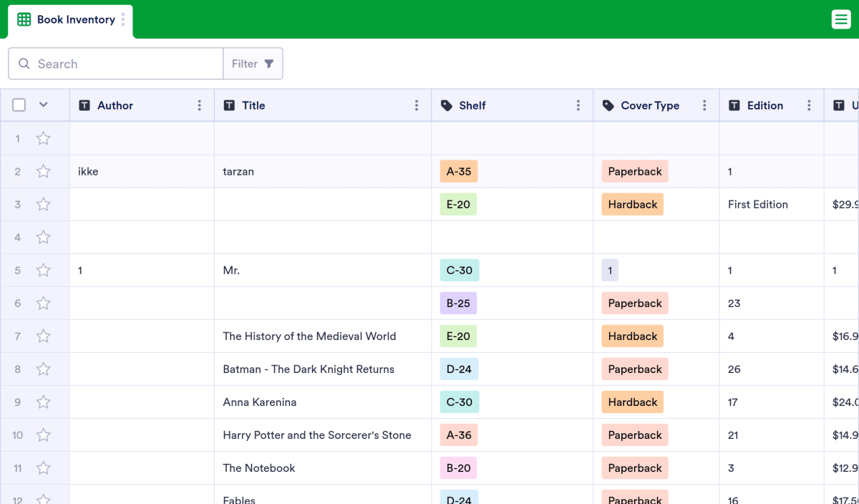The image size is (859, 504).
Task: Click the Cover Type column header
Action: [656, 105]
